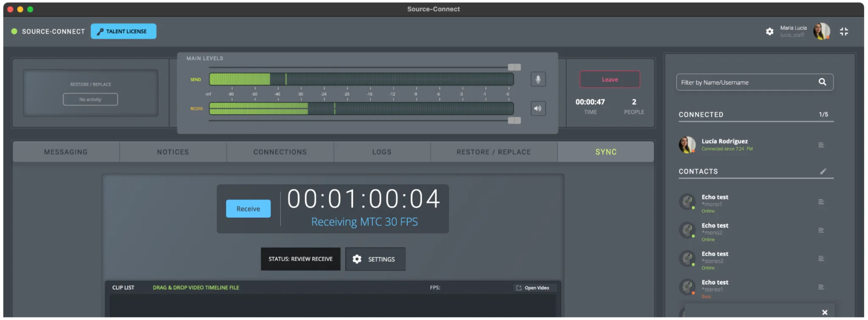Open menu for Echo test mono2
This screenshot has height=320, width=868.
coord(821,230)
